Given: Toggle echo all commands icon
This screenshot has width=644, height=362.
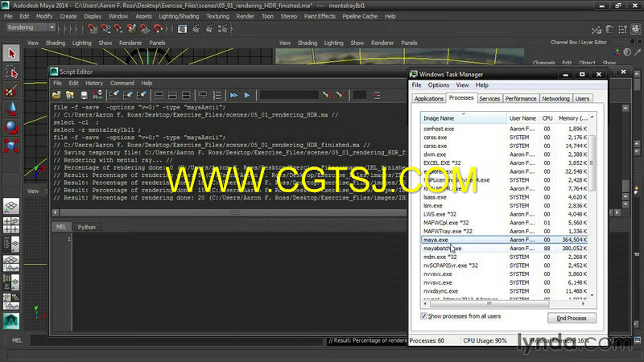Looking at the screenshot, I should (x=203, y=95).
